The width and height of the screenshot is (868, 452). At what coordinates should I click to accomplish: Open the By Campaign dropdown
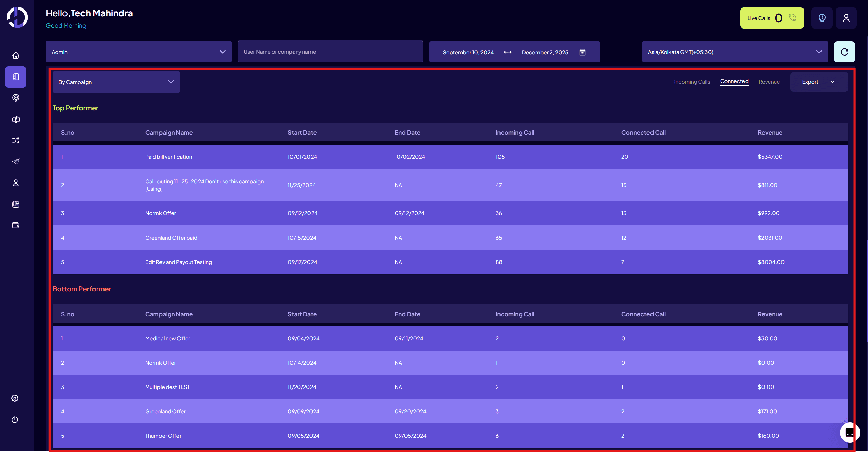[x=116, y=82]
